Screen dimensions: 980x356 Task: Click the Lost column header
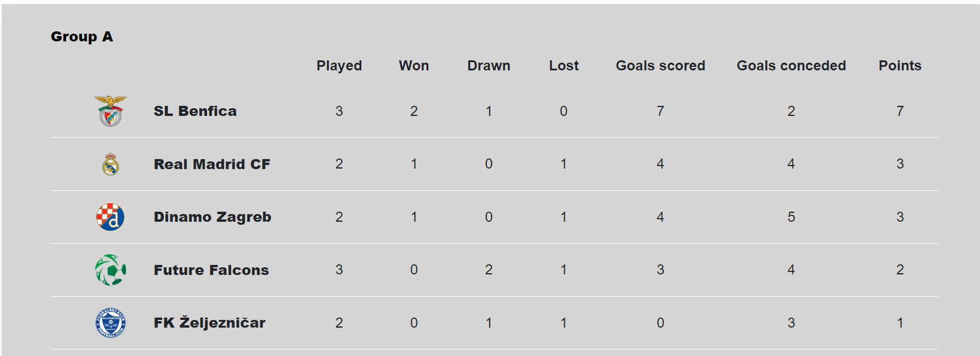tap(564, 66)
